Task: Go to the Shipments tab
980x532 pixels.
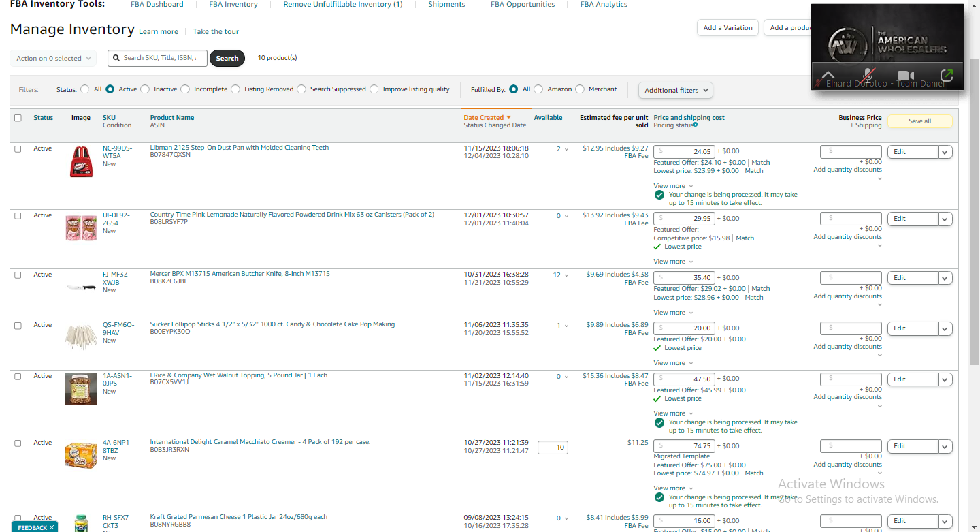Action: coord(446,4)
